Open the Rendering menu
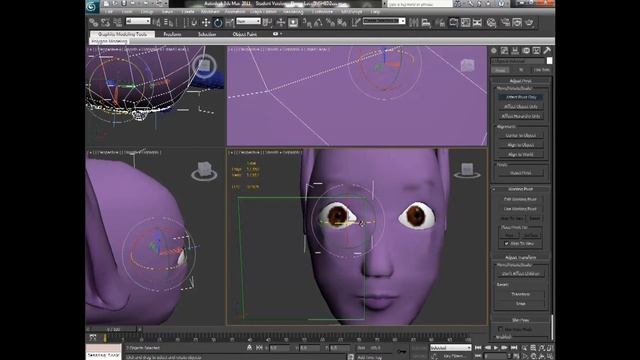This screenshot has width=640, height=360. coord(293,12)
